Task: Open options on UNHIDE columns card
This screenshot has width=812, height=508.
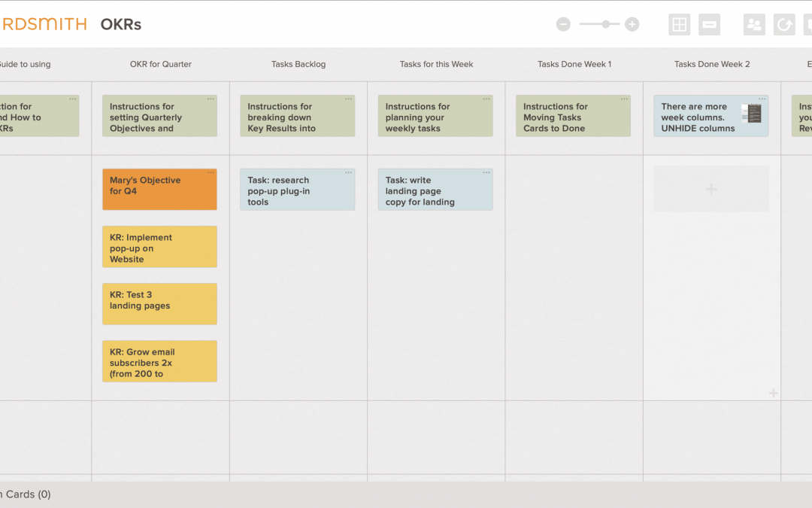Action: (762, 99)
